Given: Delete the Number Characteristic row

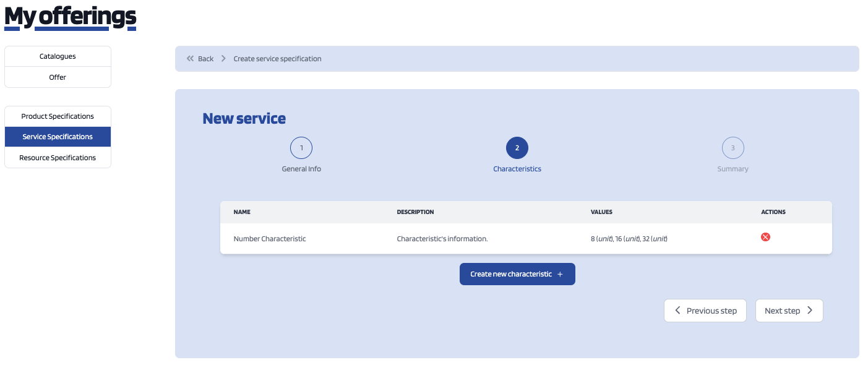Looking at the screenshot, I should pyautogui.click(x=765, y=237).
